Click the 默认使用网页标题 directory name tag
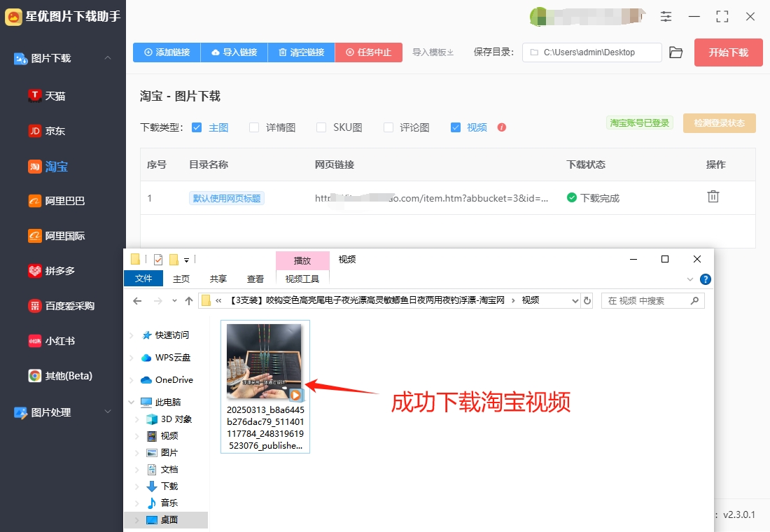 (x=226, y=198)
